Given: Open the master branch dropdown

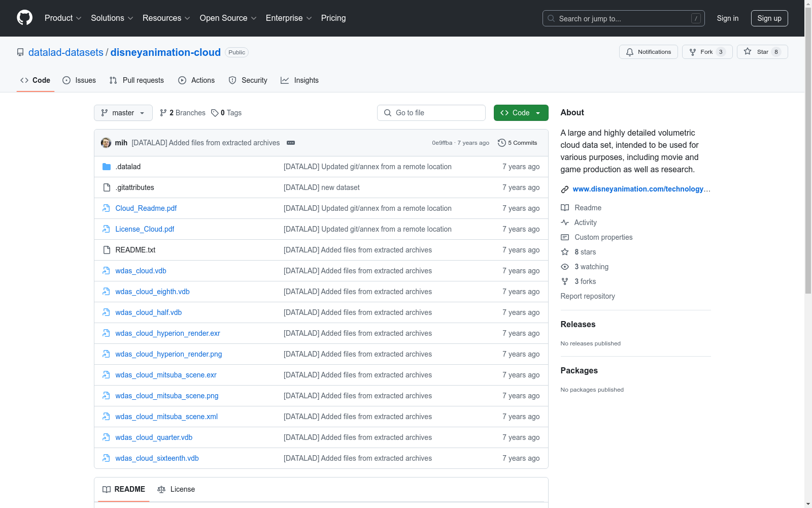Looking at the screenshot, I should point(123,113).
